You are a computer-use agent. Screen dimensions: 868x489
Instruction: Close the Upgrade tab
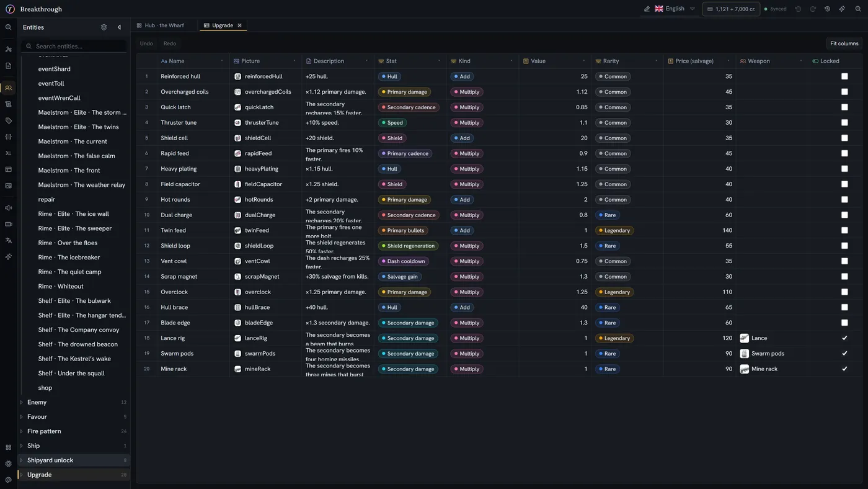239,25
